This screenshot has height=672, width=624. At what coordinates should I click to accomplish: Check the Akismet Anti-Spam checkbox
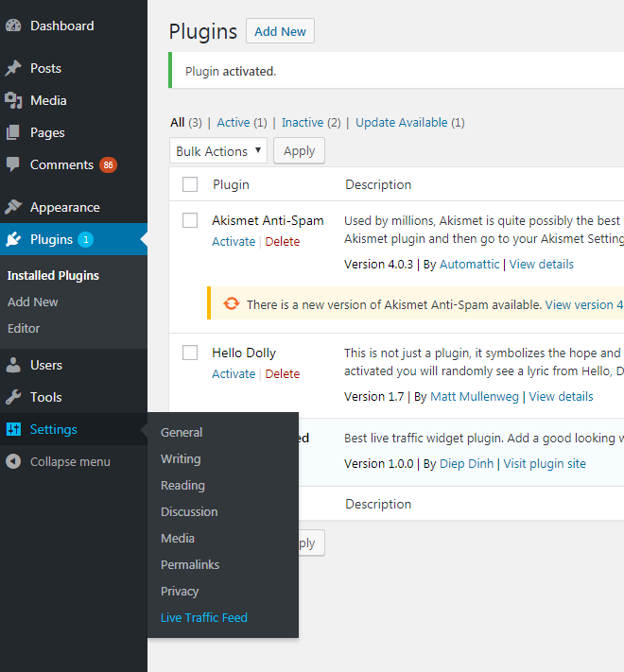click(x=190, y=220)
